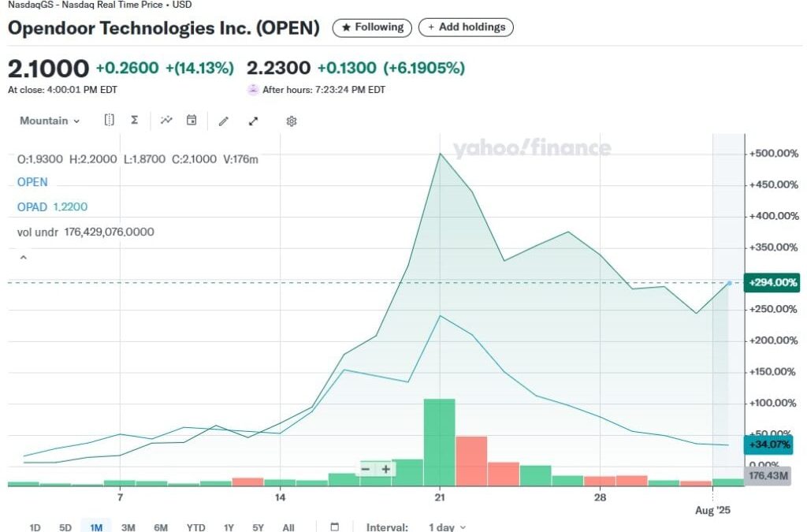Click the calendar icon beside All
This screenshot has width=807, height=532.
click(x=334, y=527)
